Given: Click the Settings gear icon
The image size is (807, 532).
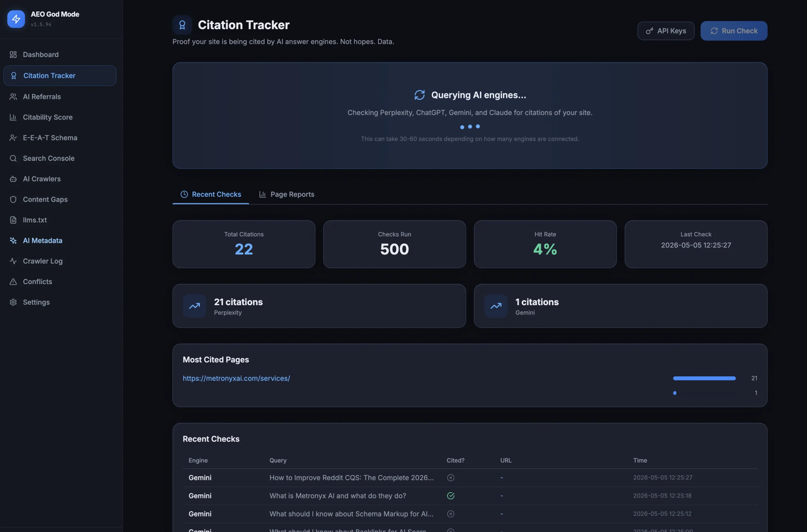Looking at the screenshot, I should pos(13,302).
